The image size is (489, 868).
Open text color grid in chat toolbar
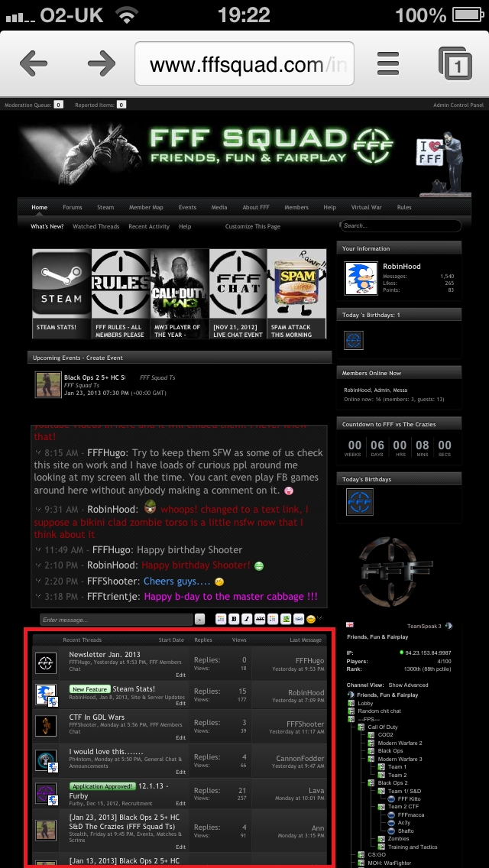pos(220,619)
